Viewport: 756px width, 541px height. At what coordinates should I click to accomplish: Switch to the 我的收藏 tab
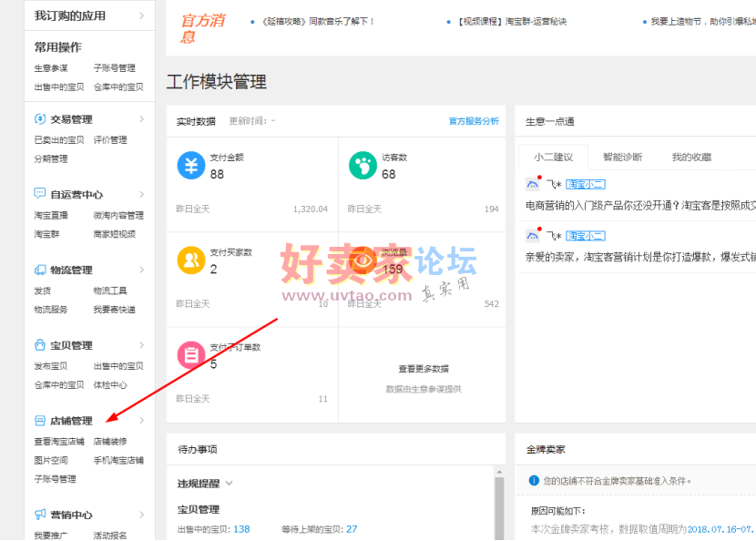(x=691, y=157)
